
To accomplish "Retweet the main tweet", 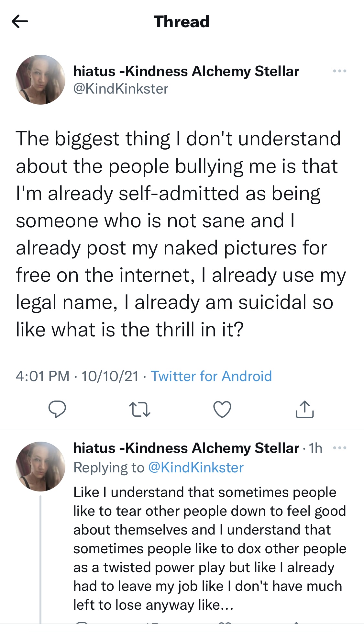I will pos(139,410).
